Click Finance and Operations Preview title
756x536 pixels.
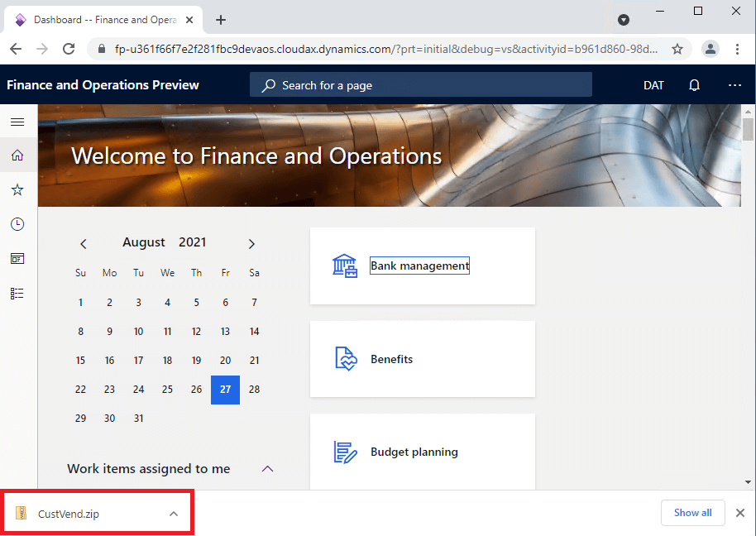tap(103, 85)
